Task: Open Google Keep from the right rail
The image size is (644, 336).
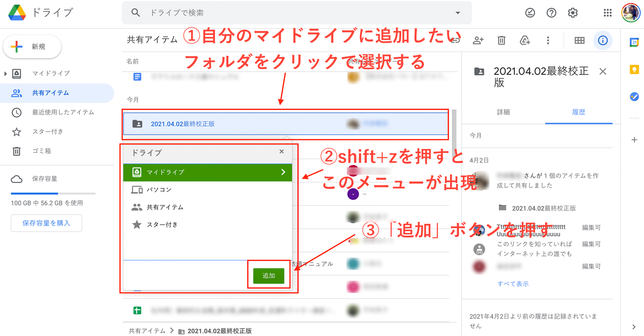Action: point(635,69)
